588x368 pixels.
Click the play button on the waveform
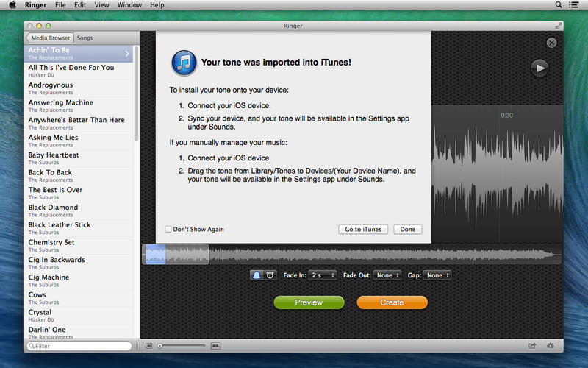point(539,68)
